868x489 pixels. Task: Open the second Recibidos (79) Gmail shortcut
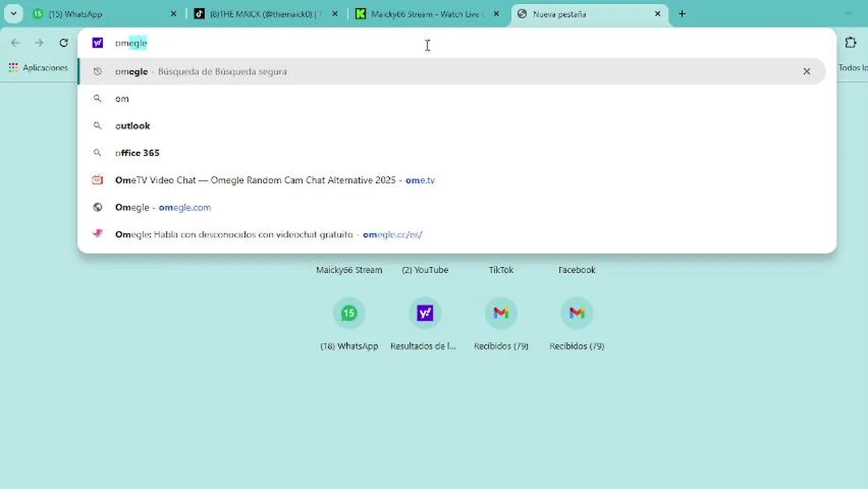(577, 325)
